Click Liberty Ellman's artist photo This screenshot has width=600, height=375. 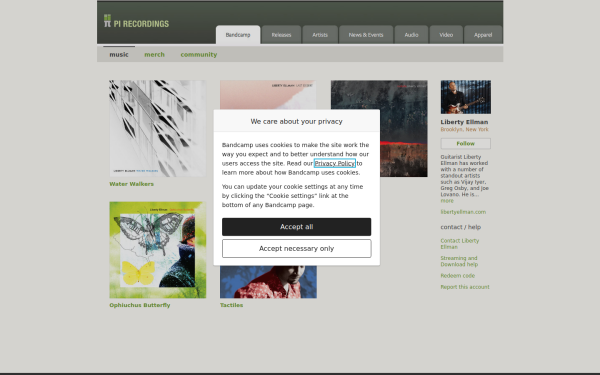pyautogui.click(x=466, y=97)
